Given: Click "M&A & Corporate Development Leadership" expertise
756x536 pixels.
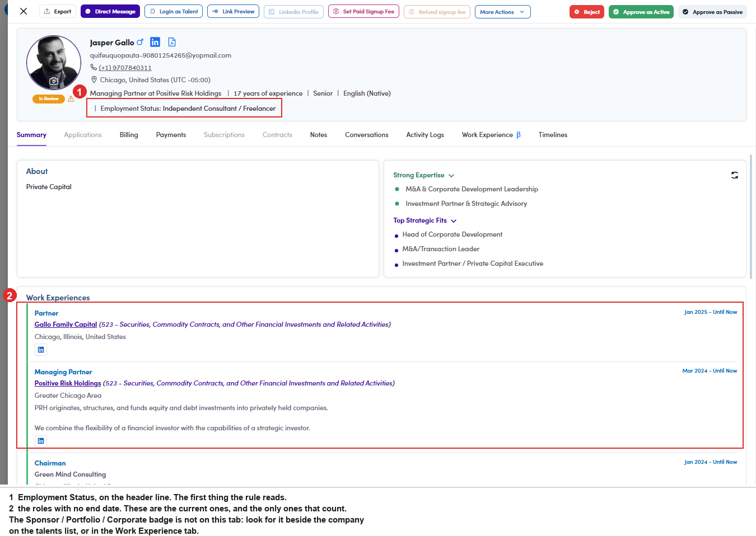Looking at the screenshot, I should pos(472,189).
